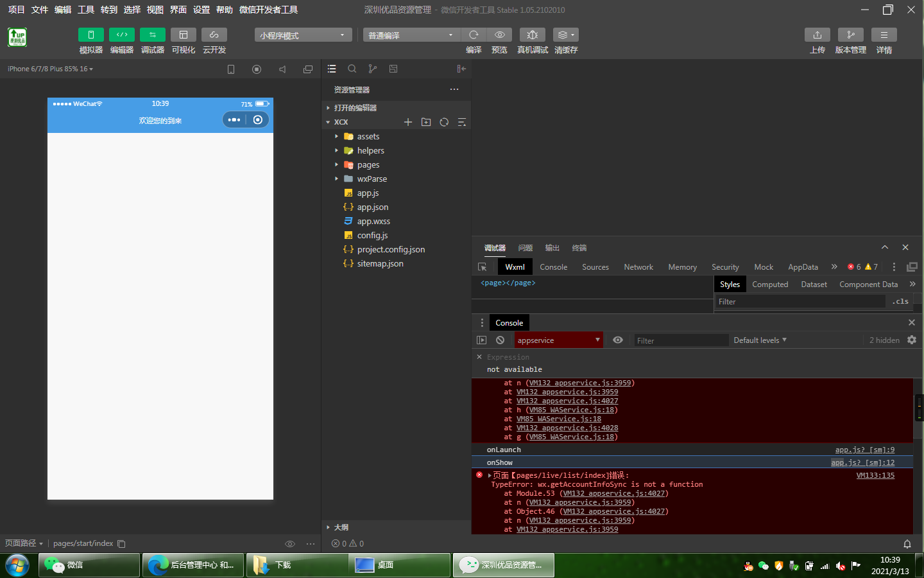This screenshot has width=924, height=578.
Task: Click the search icon in explorer sidebar
Action: click(x=352, y=69)
